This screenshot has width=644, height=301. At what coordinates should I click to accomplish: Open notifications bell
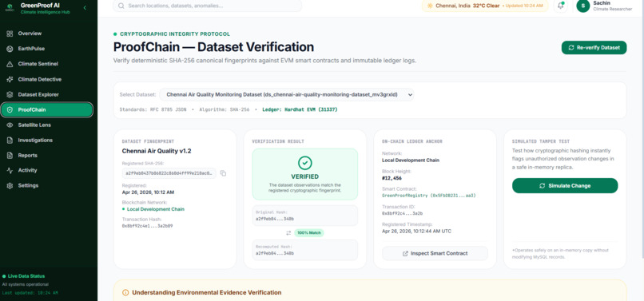tap(561, 6)
